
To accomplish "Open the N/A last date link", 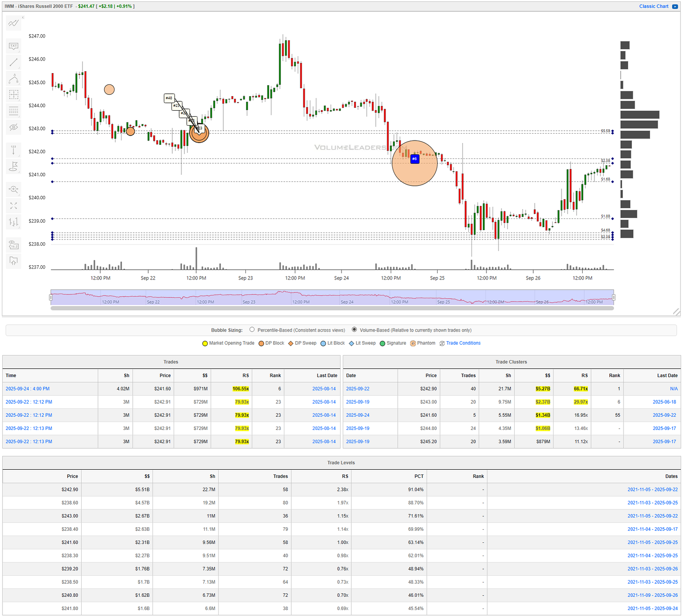I will [x=674, y=389].
